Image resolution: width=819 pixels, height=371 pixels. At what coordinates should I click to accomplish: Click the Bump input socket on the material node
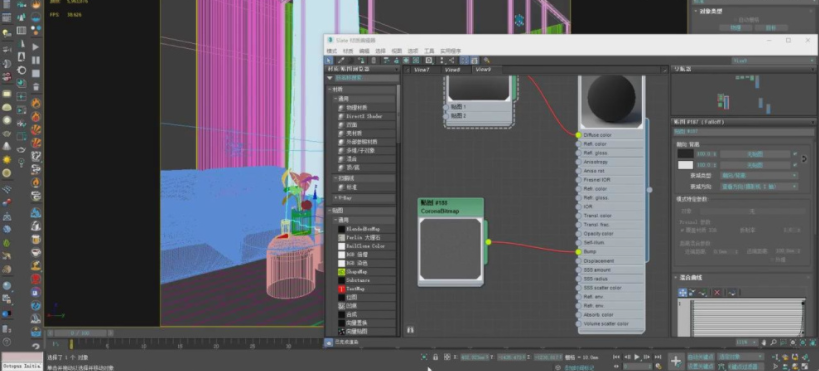click(x=578, y=252)
